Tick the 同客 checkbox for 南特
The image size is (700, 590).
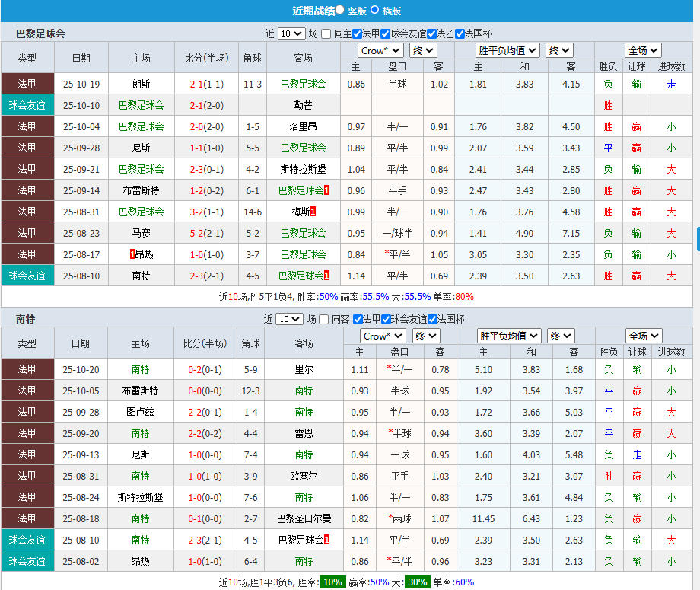coord(325,320)
